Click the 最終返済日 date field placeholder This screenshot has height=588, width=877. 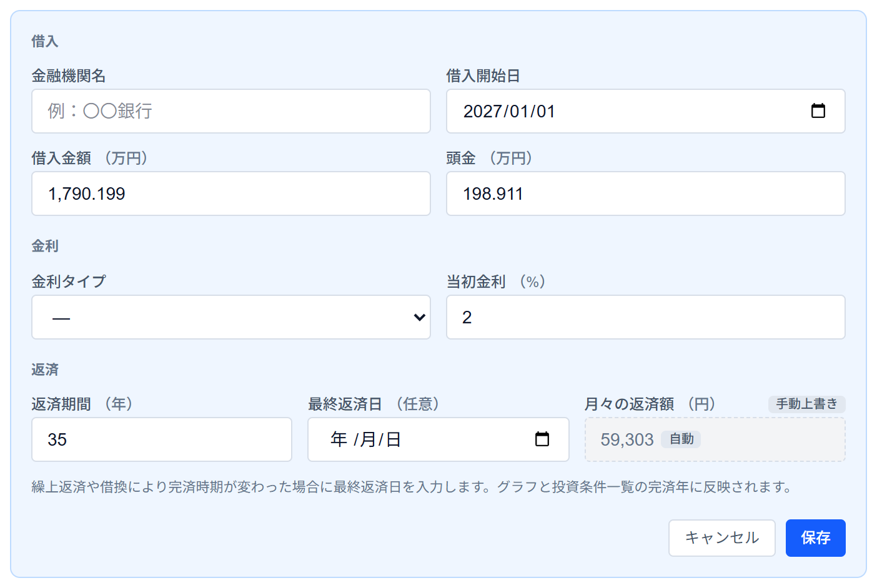click(x=365, y=439)
